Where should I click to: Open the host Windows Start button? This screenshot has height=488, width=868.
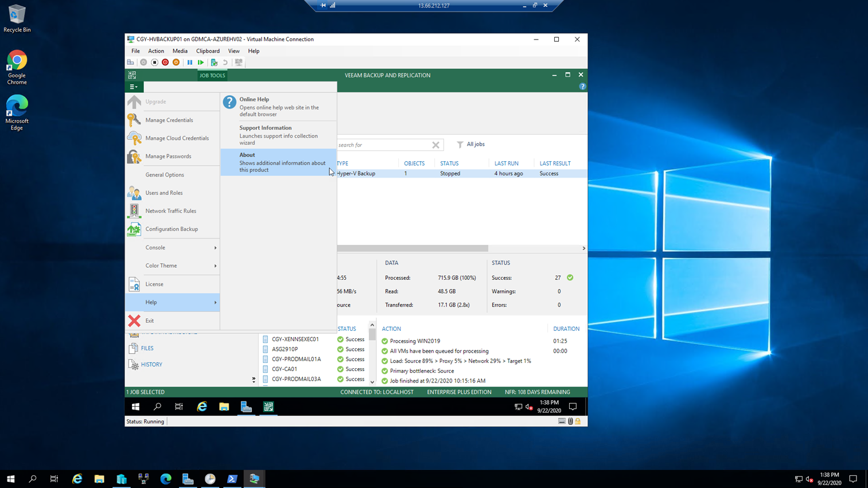[x=10, y=479]
